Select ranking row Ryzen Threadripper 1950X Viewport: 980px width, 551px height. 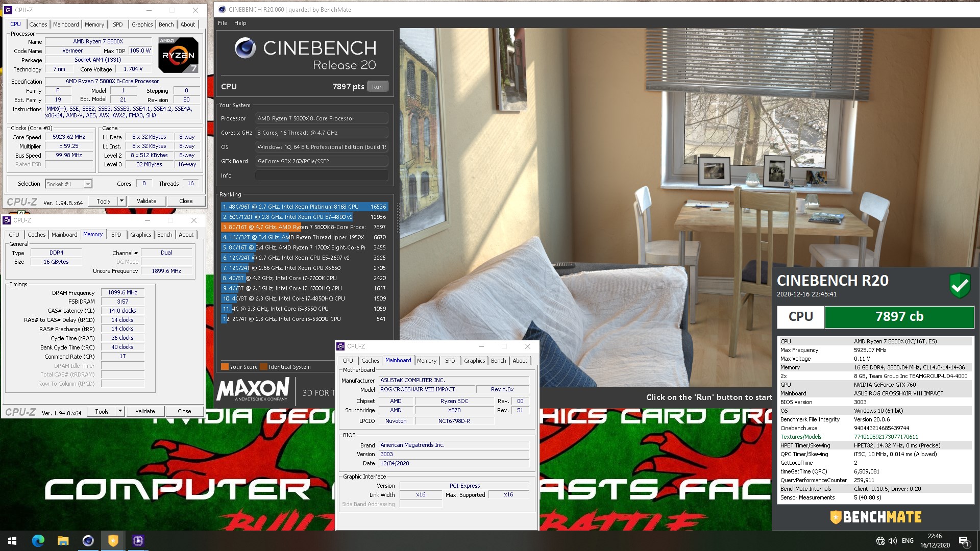pyautogui.click(x=305, y=237)
